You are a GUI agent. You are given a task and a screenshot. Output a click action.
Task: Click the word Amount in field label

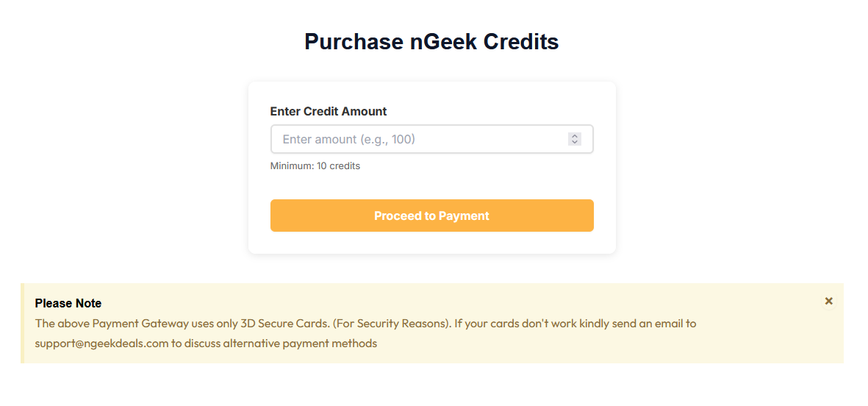(362, 112)
